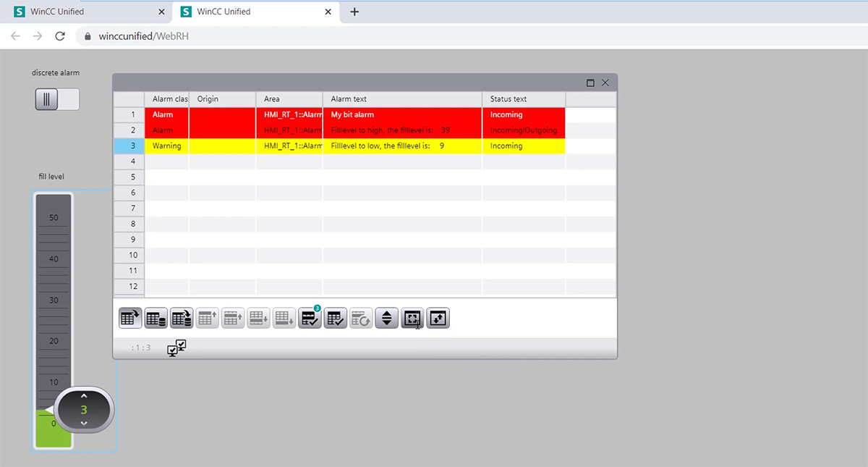Click the acknowledge icon without a badge
The image size is (868, 467).
[336, 318]
